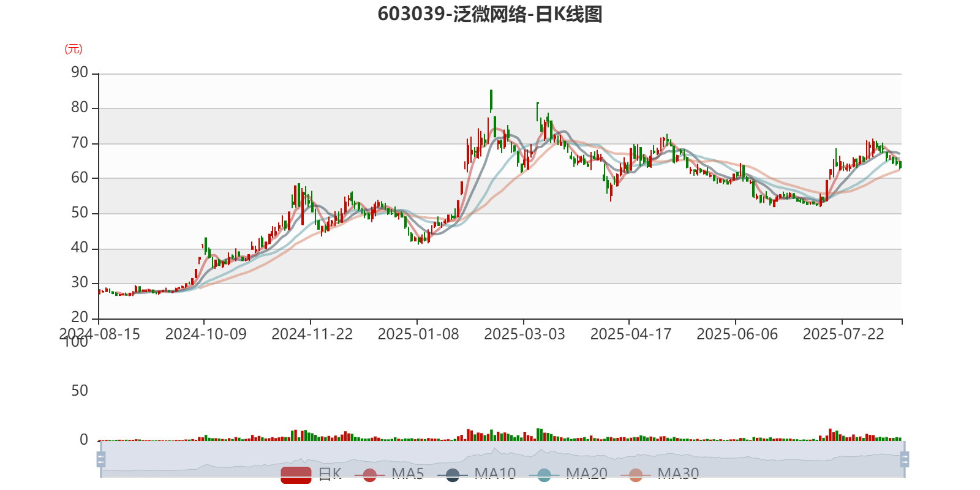Image resolution: width=980 pixels, height=490 pixels.
Task: Toggle the MA5 line legend
Action: pyautogui.click(x=390, y=474)
